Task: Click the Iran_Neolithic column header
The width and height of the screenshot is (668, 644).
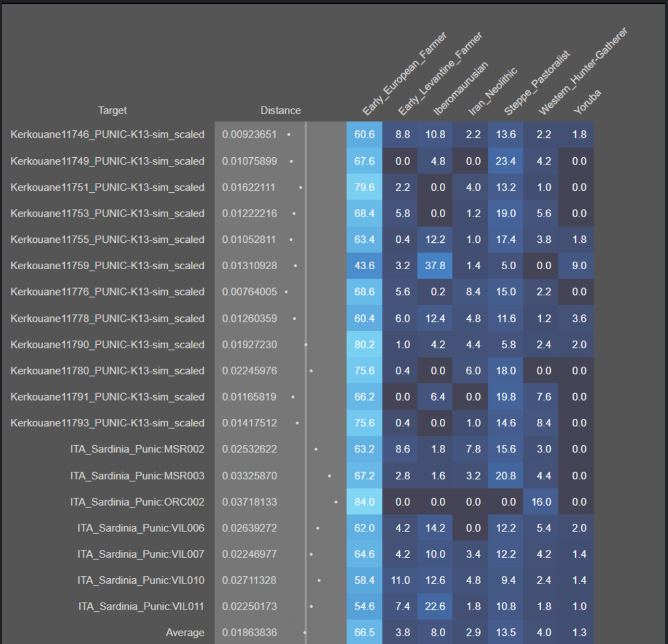Action: 492,92
